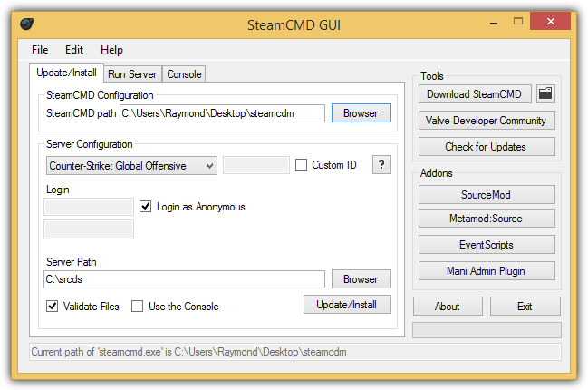Viewport: 588px width, 390px height.
Task: Click the Check for Updates button
Action: (x=487, y=146)
